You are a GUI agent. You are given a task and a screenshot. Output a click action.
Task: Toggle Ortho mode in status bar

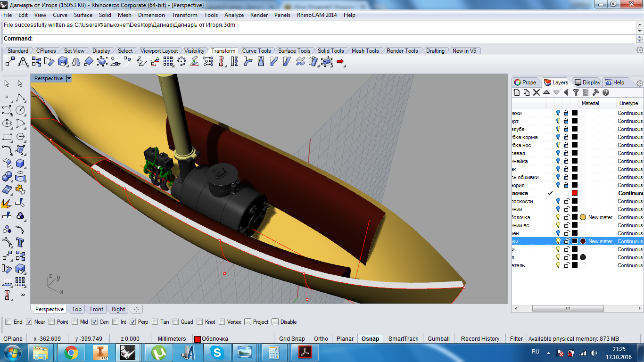[321, 338]
